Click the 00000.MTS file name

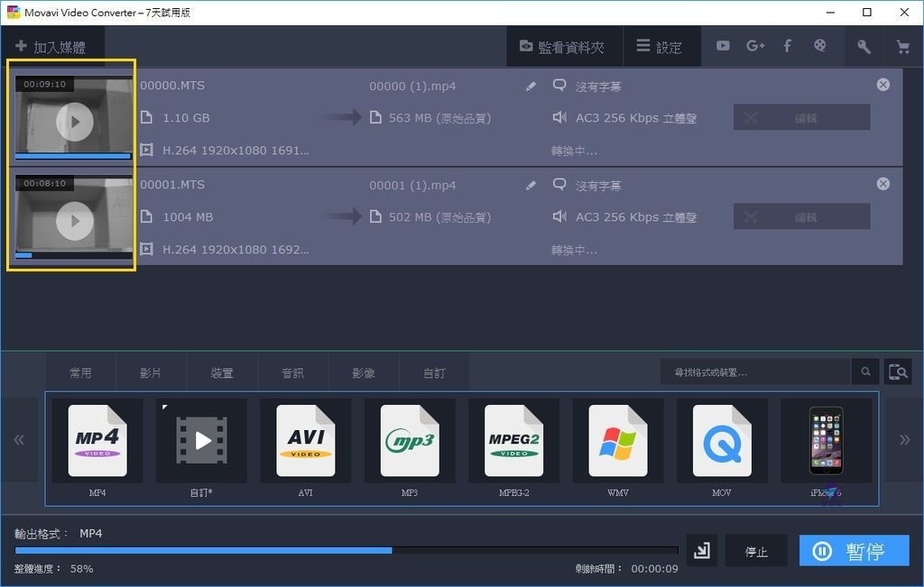point(172,86)
